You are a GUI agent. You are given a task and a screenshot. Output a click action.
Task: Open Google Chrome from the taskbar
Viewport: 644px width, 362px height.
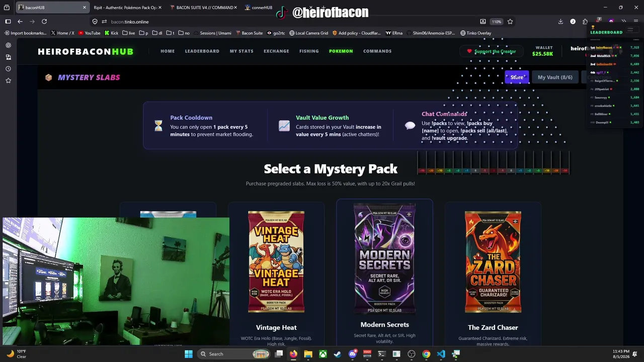[x=426, y=354]
